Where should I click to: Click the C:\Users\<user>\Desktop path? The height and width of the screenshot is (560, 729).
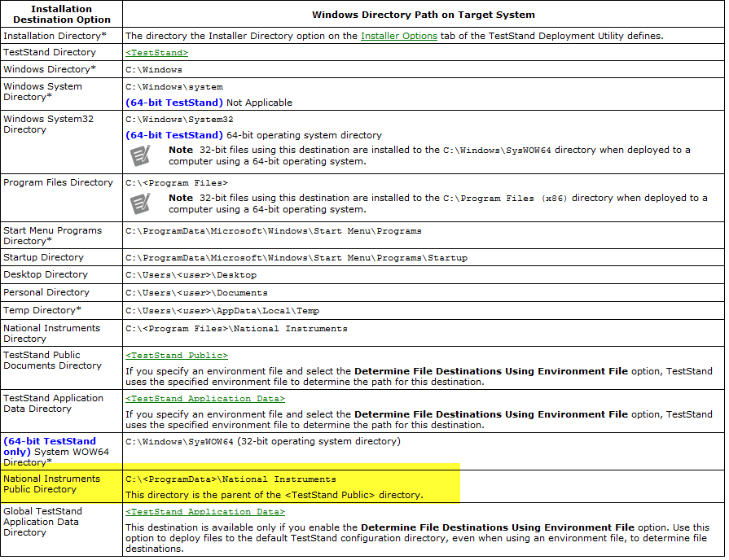pos(191,275)
